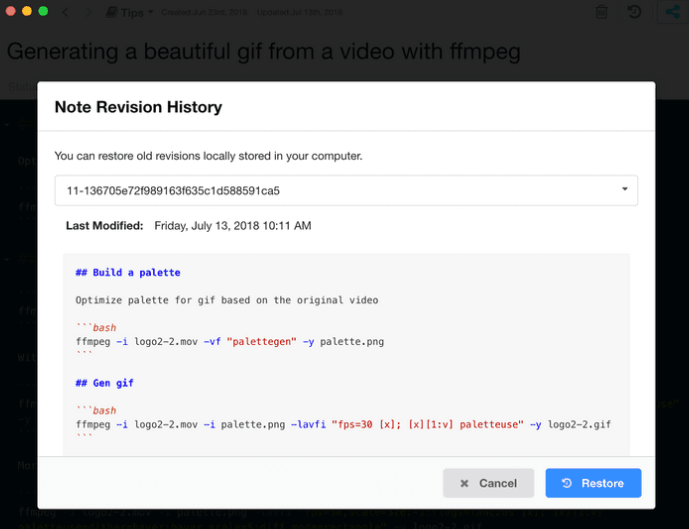Go back with the left arrow icon
This screenshot has height=529, width=689.
tap(66, 12)
